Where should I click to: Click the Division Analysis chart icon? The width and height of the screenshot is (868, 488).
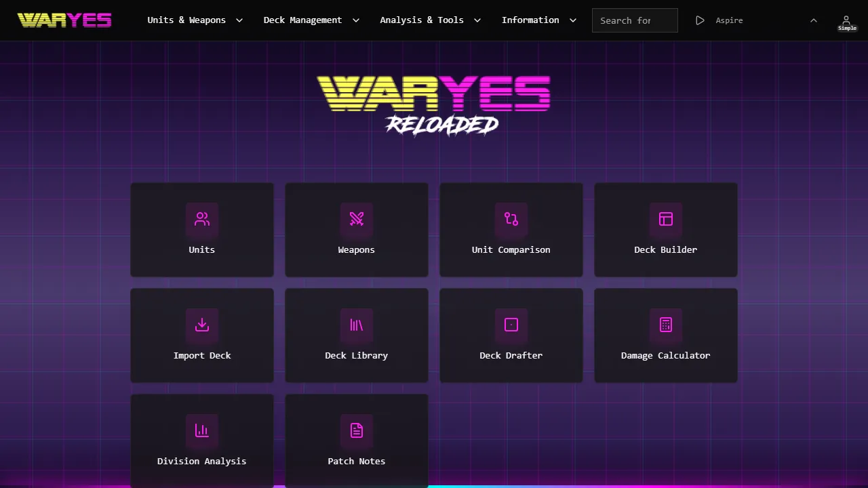(x=202, y=430)
